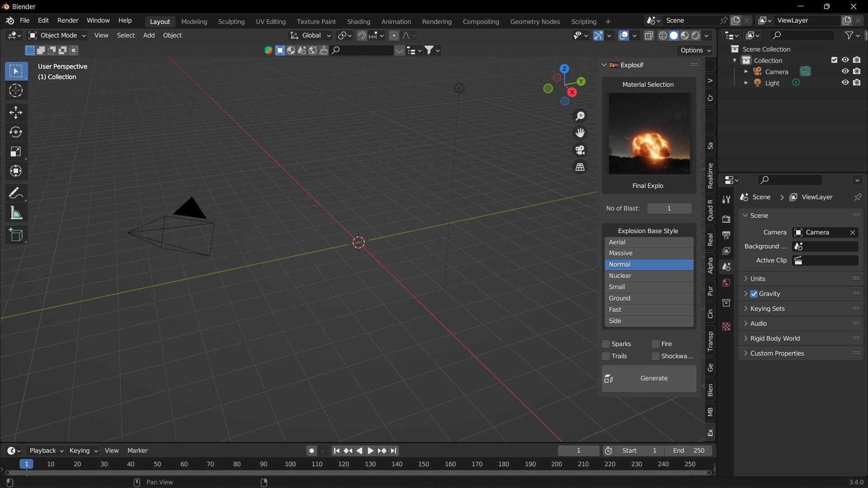Open the Tool properties tab icon

726,200
